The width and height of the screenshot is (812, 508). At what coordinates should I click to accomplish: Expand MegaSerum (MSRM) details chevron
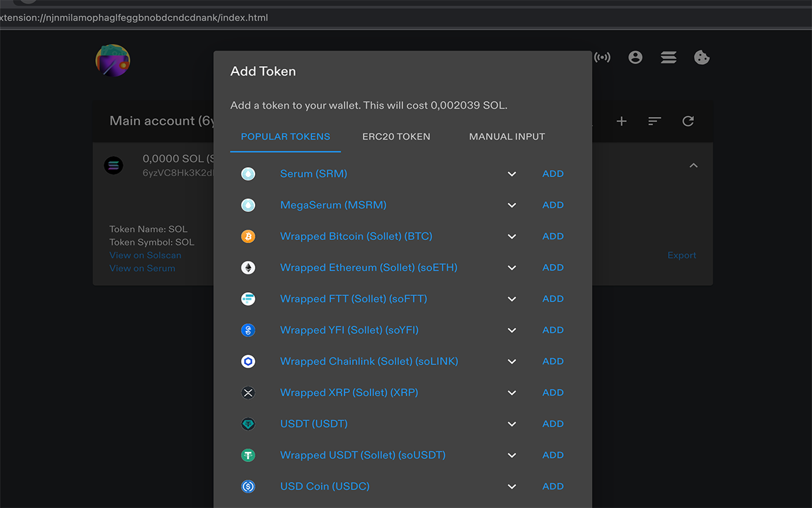pos(512,205)
